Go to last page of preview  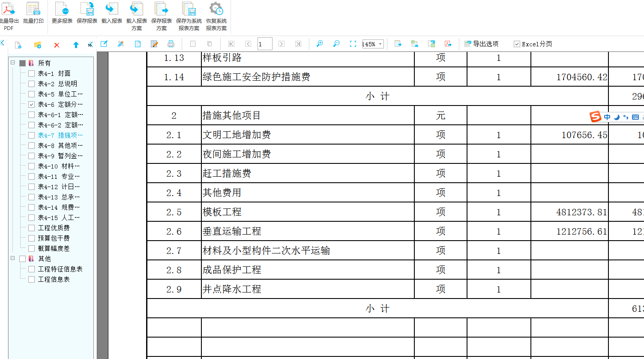pyautogui.click(x=298, y=44)
